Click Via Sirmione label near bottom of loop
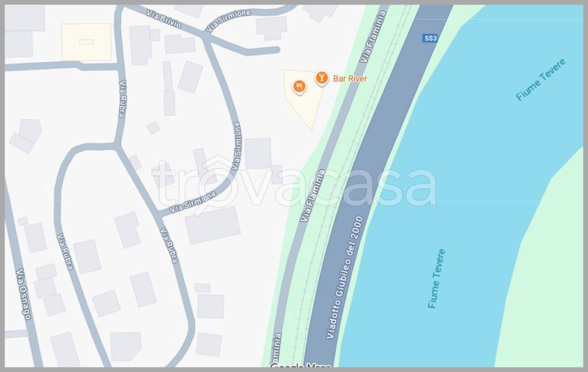This screenshot has height=372, width=588. click(x=193, y=202)
